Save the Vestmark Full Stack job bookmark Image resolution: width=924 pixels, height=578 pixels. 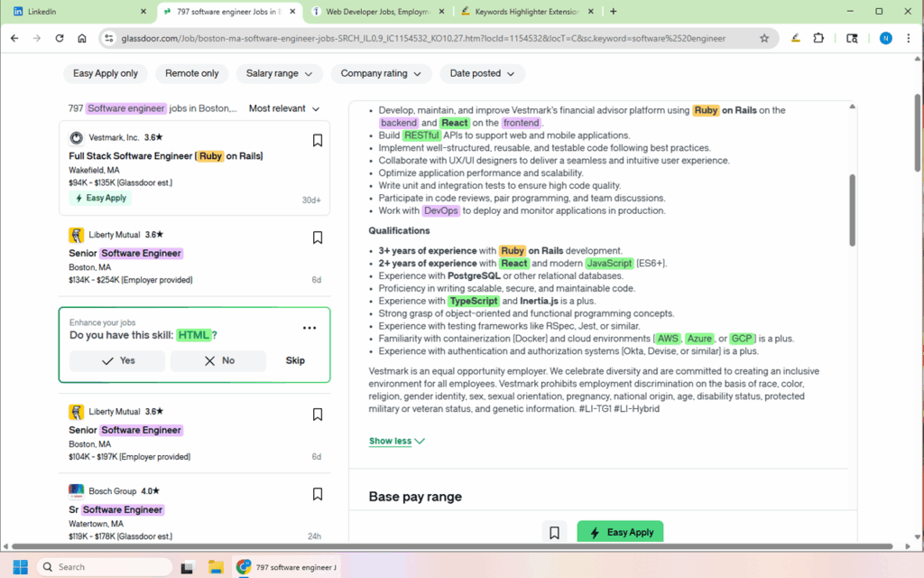317,140
